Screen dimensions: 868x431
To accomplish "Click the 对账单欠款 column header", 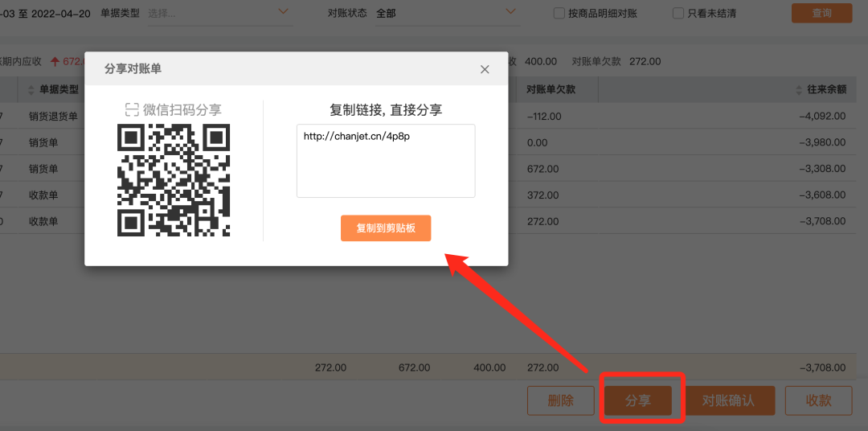I will 551,89.
